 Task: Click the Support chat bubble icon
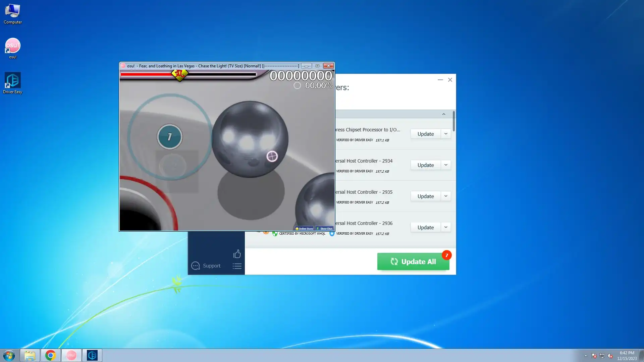tap(196, 266)
